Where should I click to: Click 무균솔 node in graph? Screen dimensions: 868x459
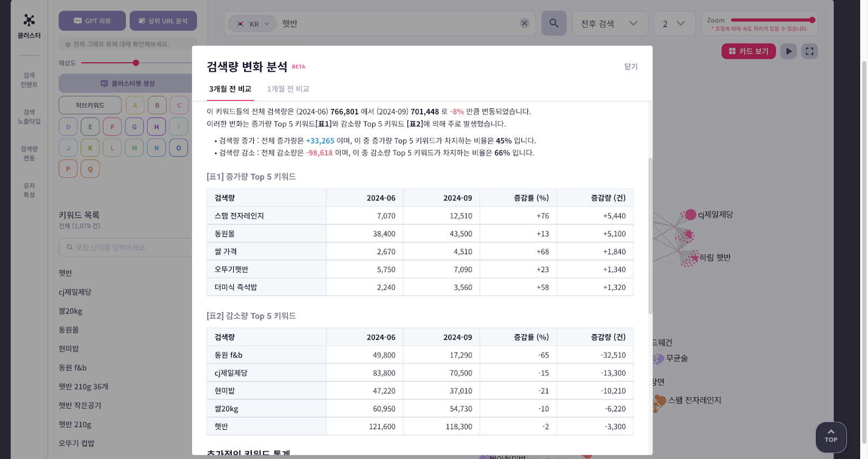click(x=658, y=359)
